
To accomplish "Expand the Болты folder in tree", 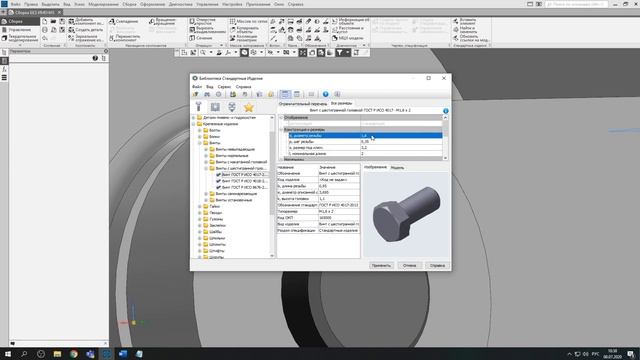I will click(x=200, y=130).
